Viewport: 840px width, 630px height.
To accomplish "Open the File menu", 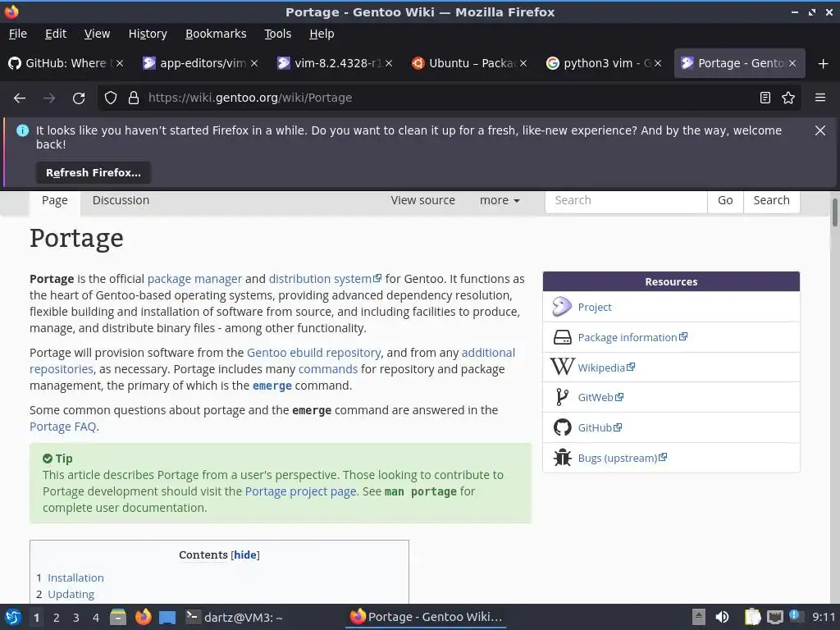I will tap(18, 34).
